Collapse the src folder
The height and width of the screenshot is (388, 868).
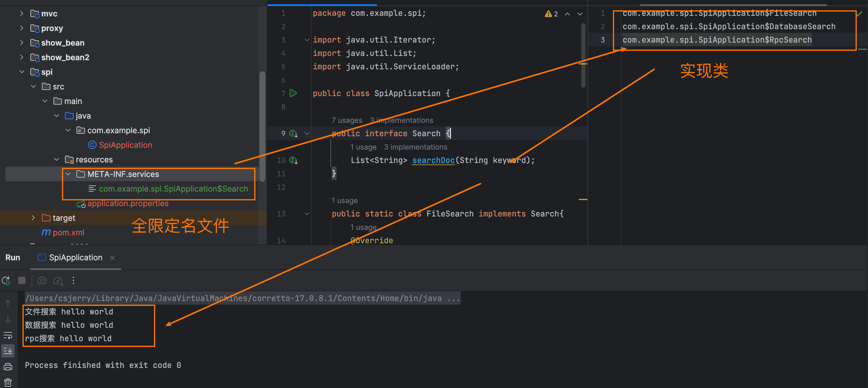(x=33, y=86)
